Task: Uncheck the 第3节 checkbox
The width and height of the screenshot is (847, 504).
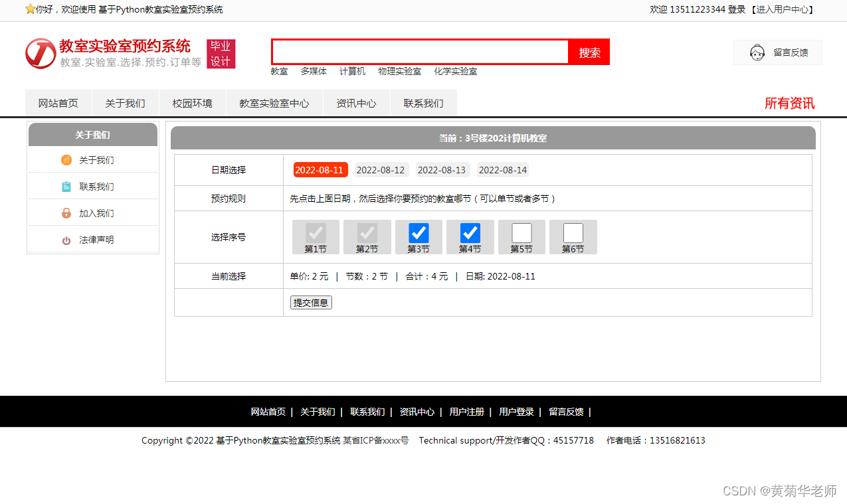Action: (x=419, y=232)
